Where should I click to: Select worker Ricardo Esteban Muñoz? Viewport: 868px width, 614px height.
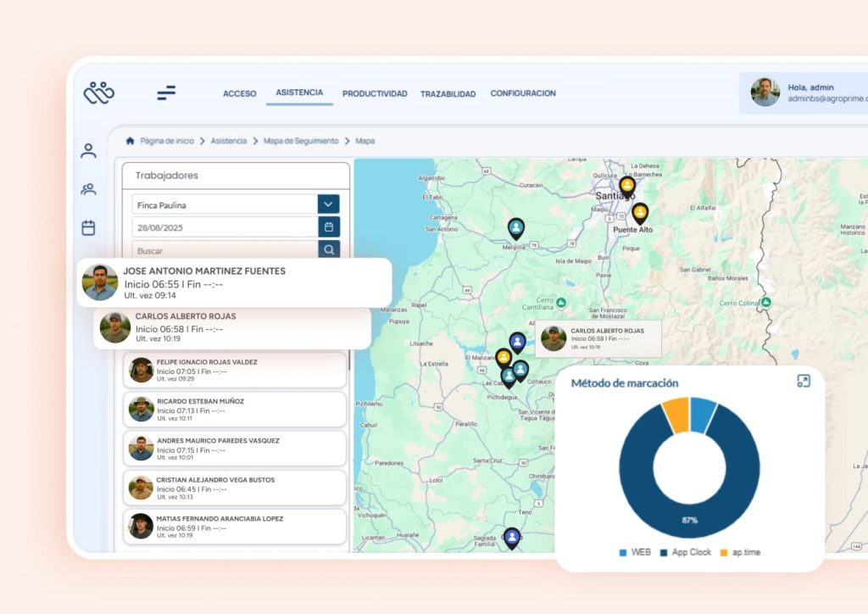[235, 410]
